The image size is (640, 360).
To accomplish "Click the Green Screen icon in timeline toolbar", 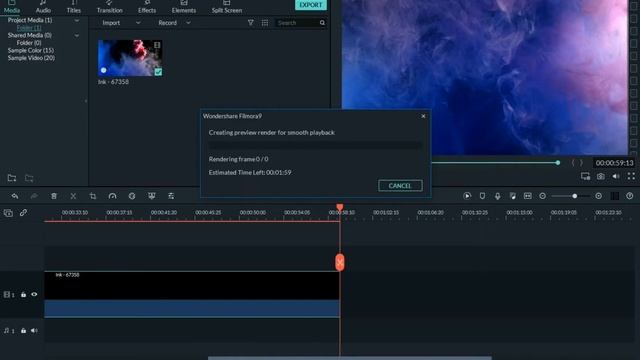I will tap(151, 196).
